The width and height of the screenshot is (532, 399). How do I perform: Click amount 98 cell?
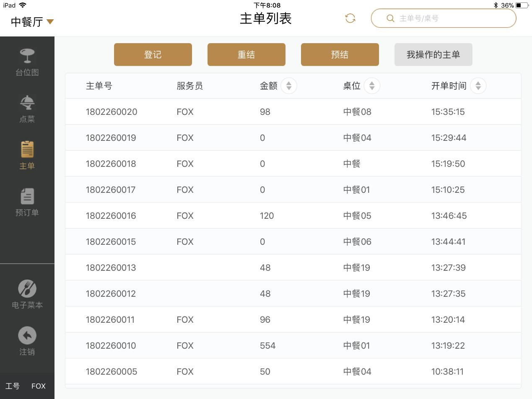pyautogui.click(x=265, y=112)
